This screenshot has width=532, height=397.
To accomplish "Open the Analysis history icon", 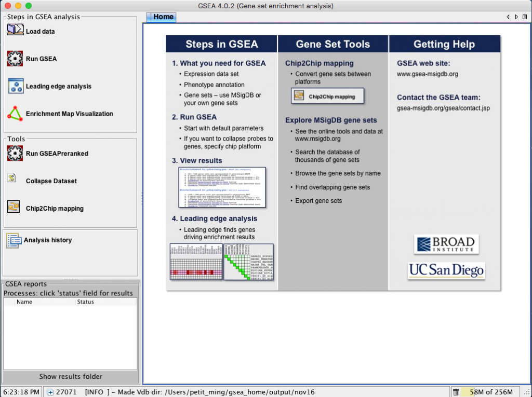I will 13,240.
